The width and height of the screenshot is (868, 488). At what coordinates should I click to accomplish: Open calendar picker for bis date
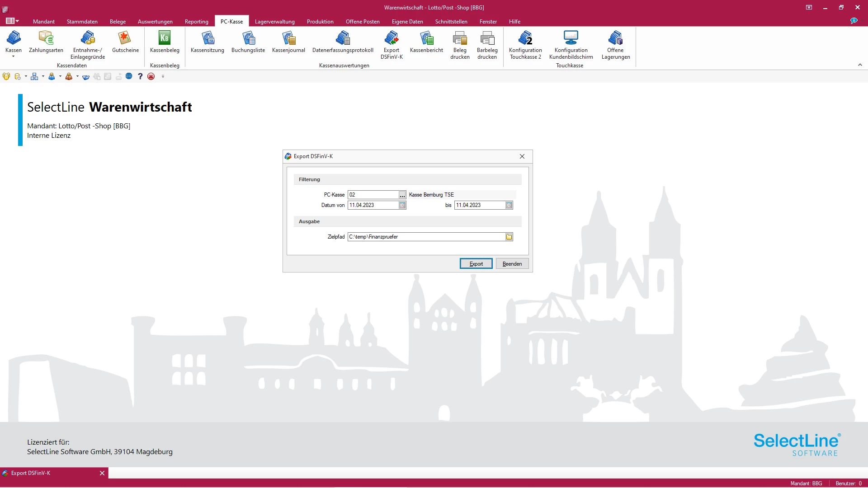[x=509, y=205]
